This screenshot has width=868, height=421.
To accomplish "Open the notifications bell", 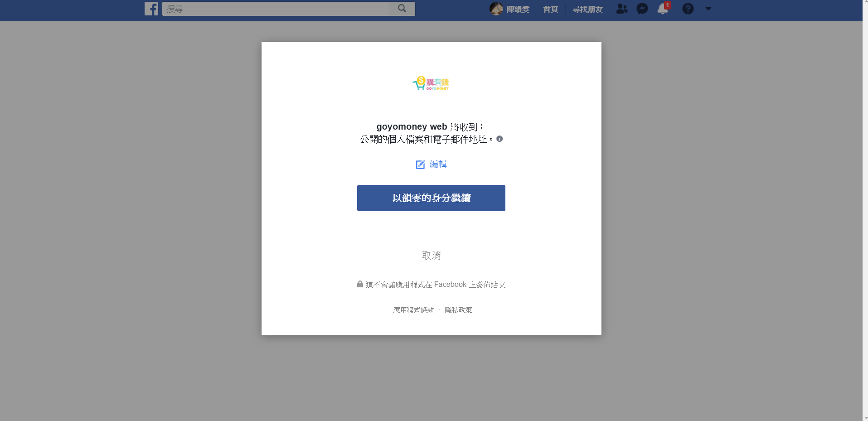I will tap(662, 9).
